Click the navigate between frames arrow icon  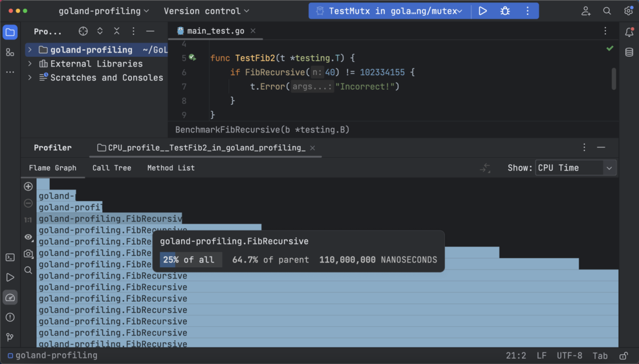coord(485,168)
